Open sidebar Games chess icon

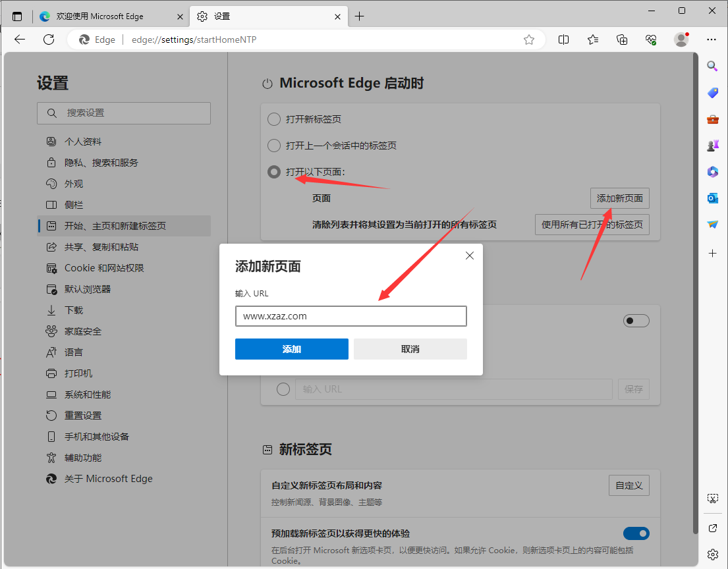point(713,146)
